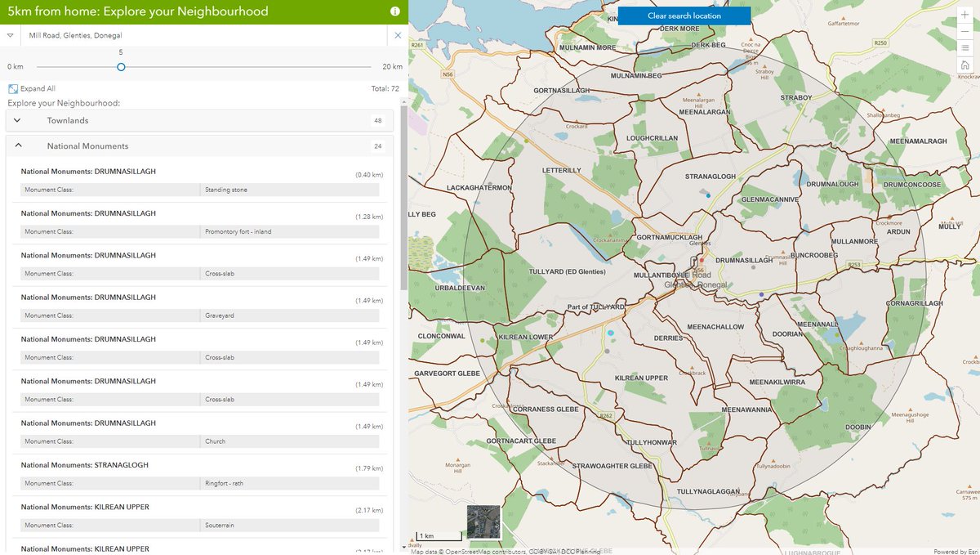The width and height of the screenshot is (980, 555).
Task: Click the Townlands count badge 48
Action: (x=377, y=120)
